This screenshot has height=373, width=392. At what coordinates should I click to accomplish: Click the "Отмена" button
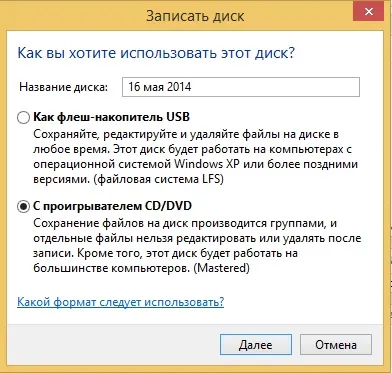point(336,345)
